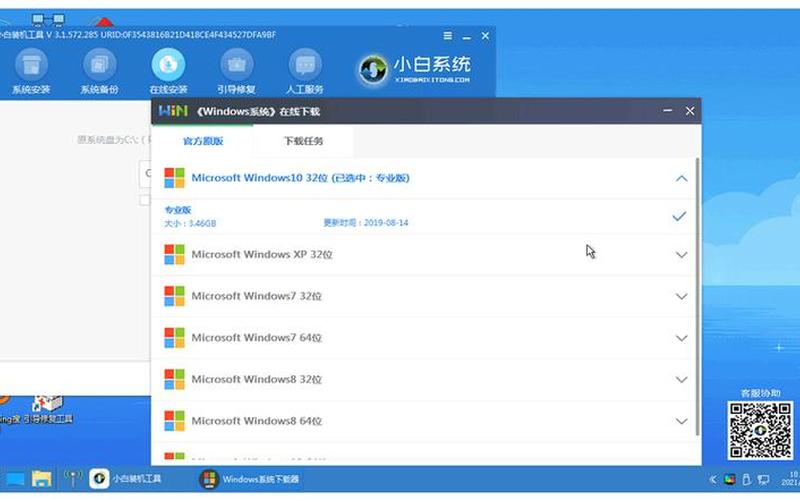The height and width of the screenshot is (500, 800).
Task: Switch to 小白装机工具 taskbar item
Action: pyautogui.click(x=126, y=479)
